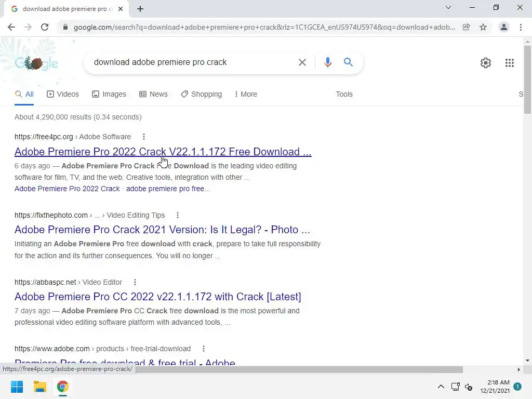This screenshot has width=532, height=399.
Task: Submit search with magnifier button
Action: 348,62
